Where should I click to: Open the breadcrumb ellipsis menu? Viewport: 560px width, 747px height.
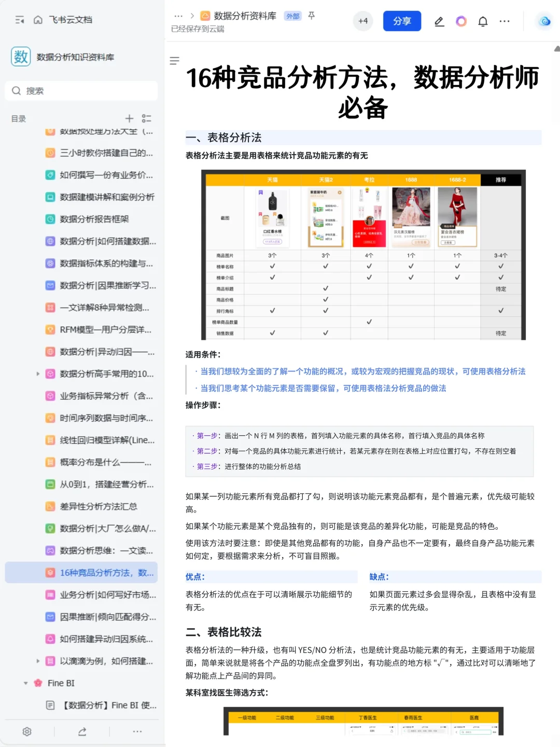[178, 16]
